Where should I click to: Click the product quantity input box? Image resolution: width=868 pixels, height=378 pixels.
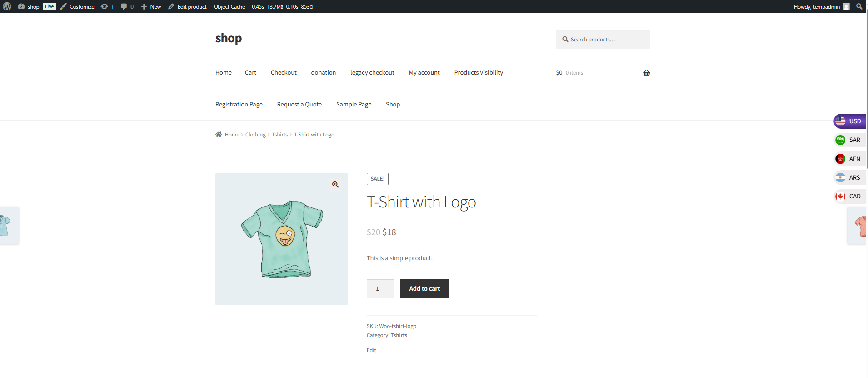coord(380,289)
